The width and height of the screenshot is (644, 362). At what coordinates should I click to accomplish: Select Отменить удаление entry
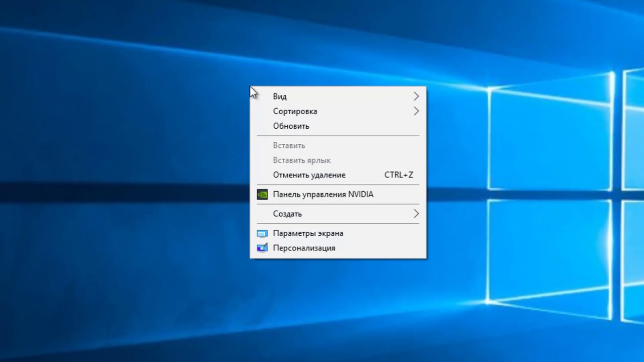[338, 175]
